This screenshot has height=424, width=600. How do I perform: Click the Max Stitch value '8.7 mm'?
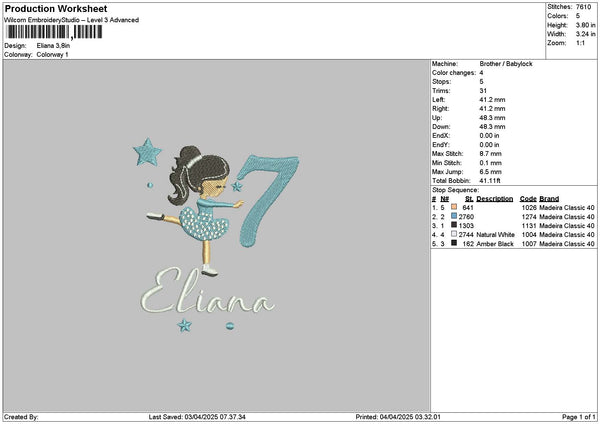490,154
